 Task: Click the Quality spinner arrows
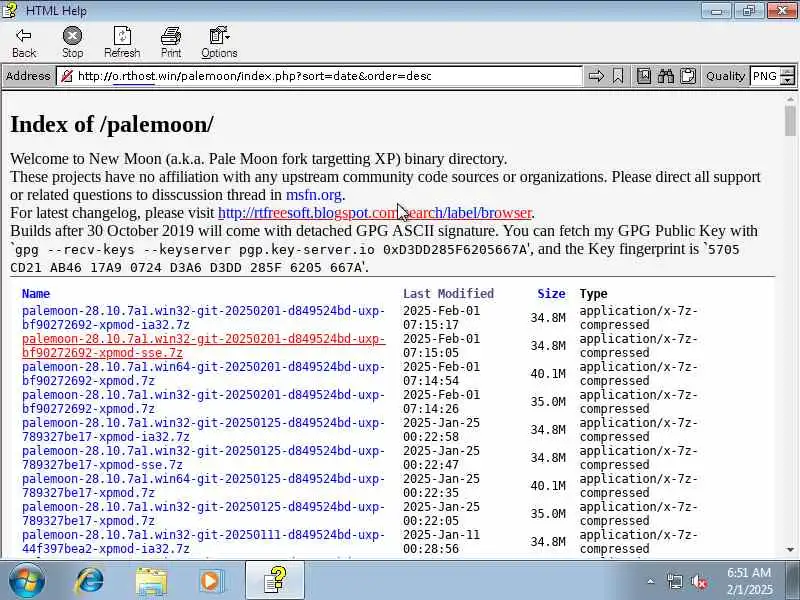788,76
